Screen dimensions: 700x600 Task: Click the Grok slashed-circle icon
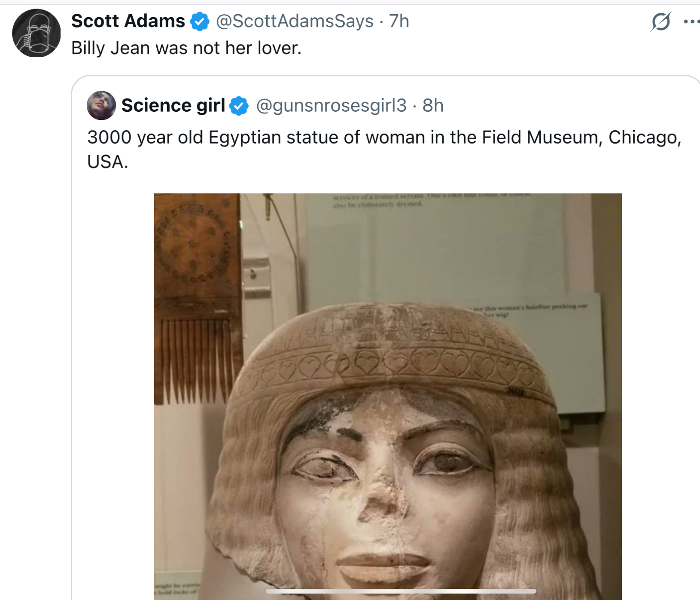pos(660,22)
